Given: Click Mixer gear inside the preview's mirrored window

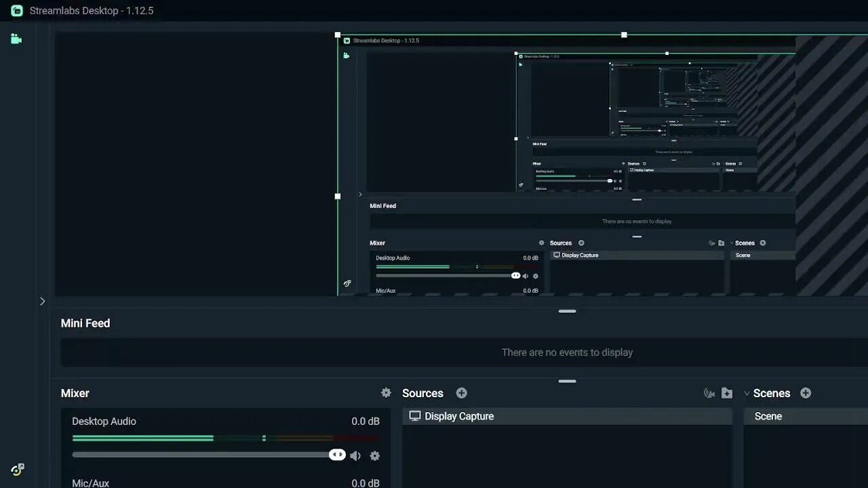Looking at the screenshot, I should pyautogui.click(x=541, y=243).
